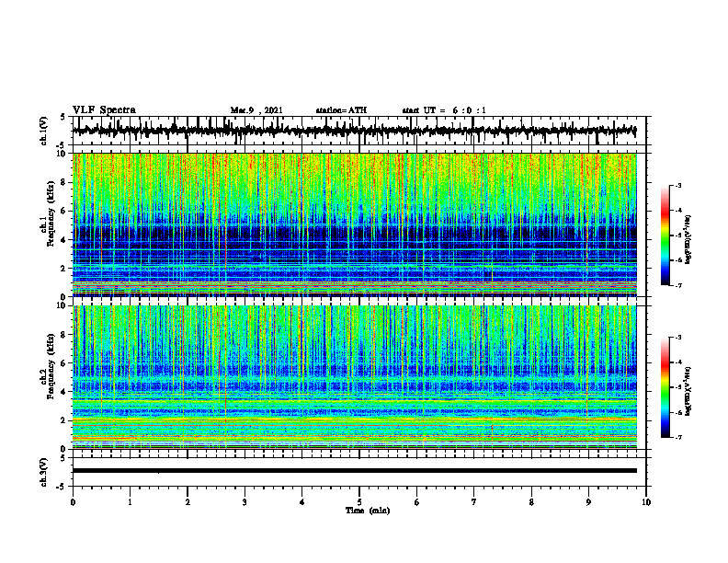This screenshot has height=563, width=728.
Task: Click the ch.1 colorbar log(PSD) label
Action: click(x=688, y=240)
